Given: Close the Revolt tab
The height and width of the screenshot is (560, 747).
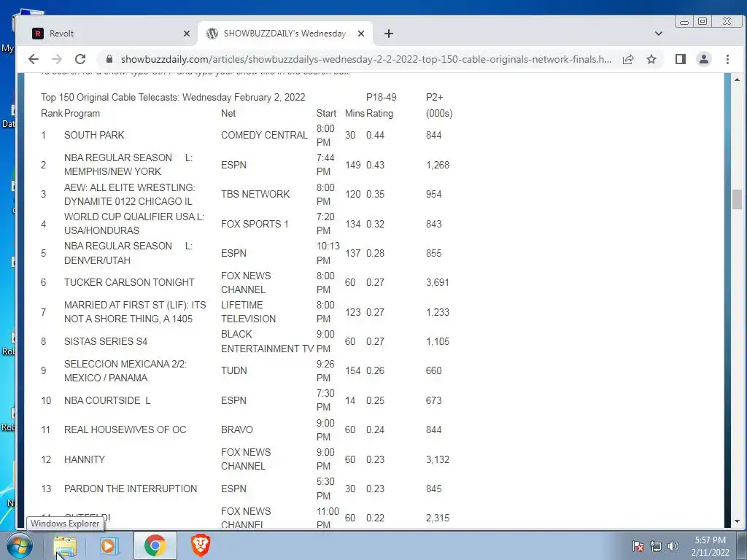Looking at the screenshot, I should (x=186, y=34).
